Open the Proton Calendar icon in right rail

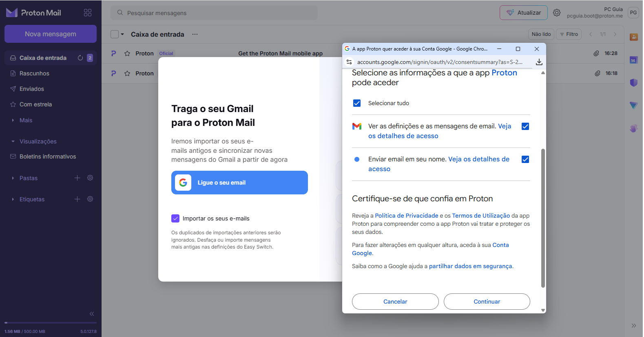(x=633, y=60)
